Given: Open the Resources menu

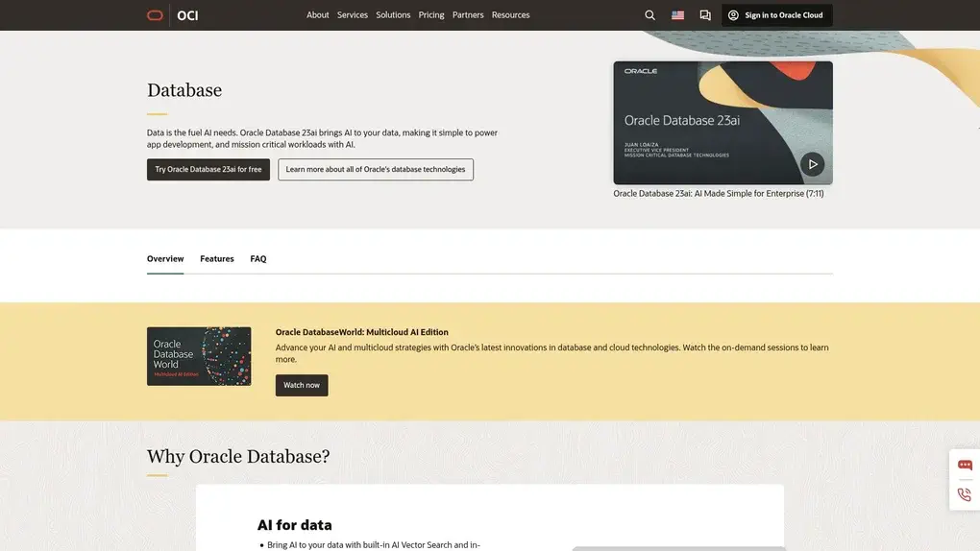Looking at the screenshot, I should click(510, 15).
